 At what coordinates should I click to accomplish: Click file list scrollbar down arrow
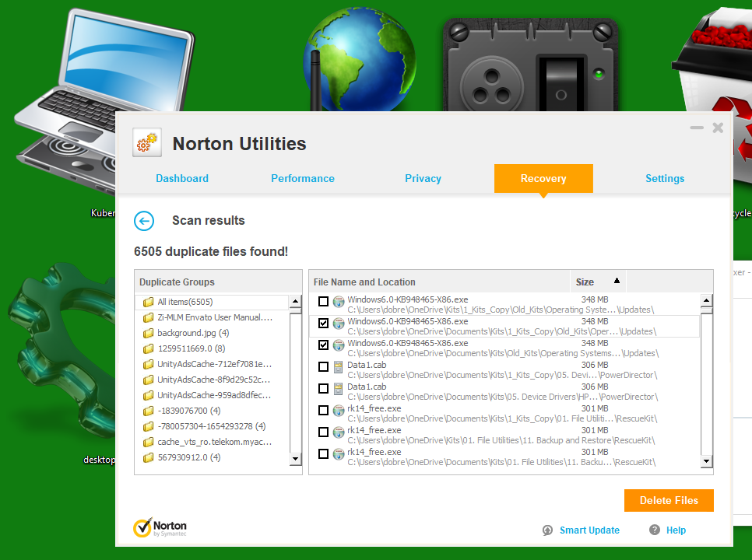pyautogui.click(x=706, y=461)
